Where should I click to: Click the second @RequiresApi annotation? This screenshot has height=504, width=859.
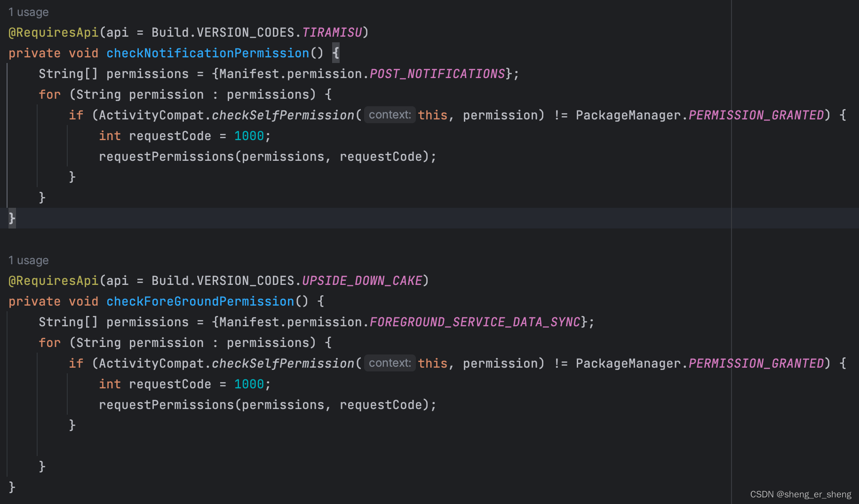(x=53, y=281)
